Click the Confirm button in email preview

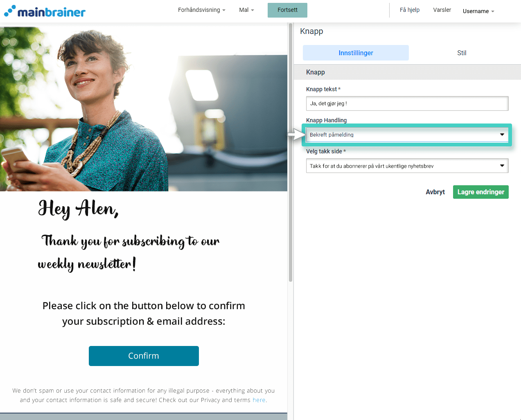pos(144,356)
